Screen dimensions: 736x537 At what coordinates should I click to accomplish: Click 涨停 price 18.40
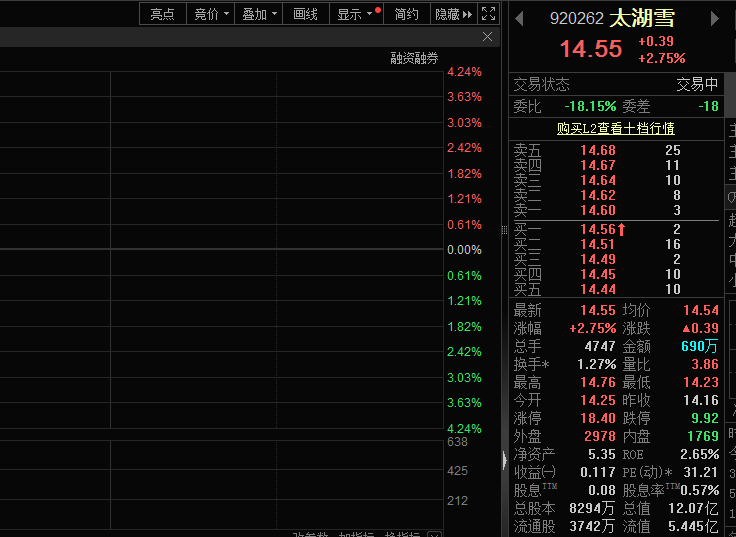pyautogui.click(x=598, y=418)
